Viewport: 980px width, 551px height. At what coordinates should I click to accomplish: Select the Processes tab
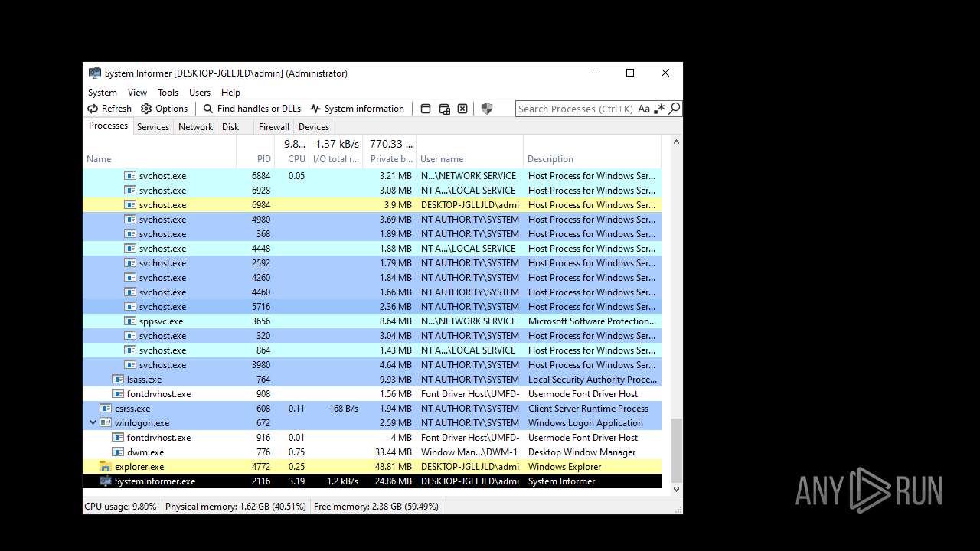(108, 126)
